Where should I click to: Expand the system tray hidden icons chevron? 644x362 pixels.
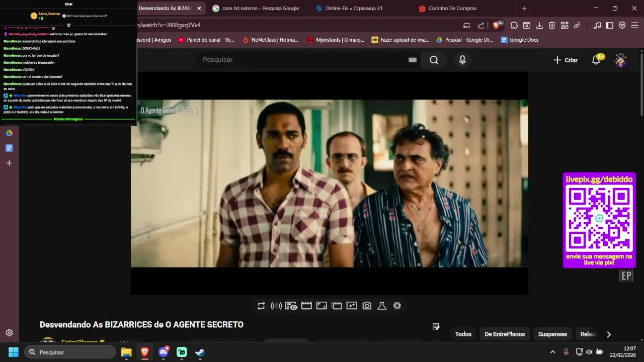click(552, 352)
